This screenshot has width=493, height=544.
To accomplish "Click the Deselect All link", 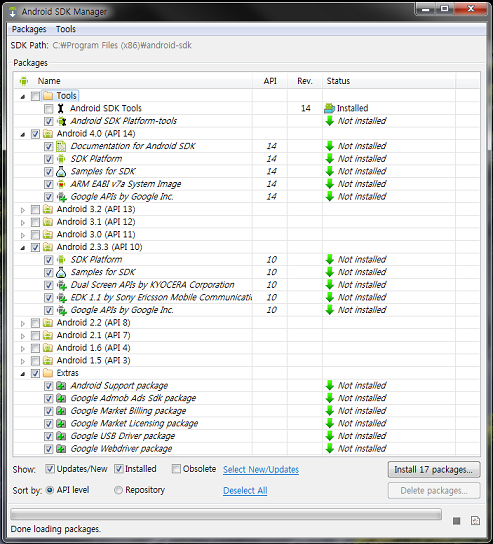I will [245, 491].
